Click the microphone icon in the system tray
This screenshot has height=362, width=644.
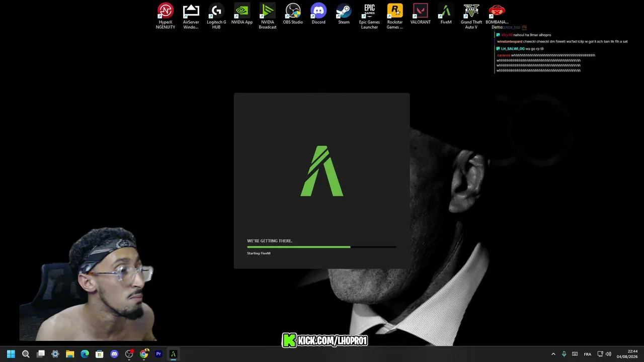[564, 354]
